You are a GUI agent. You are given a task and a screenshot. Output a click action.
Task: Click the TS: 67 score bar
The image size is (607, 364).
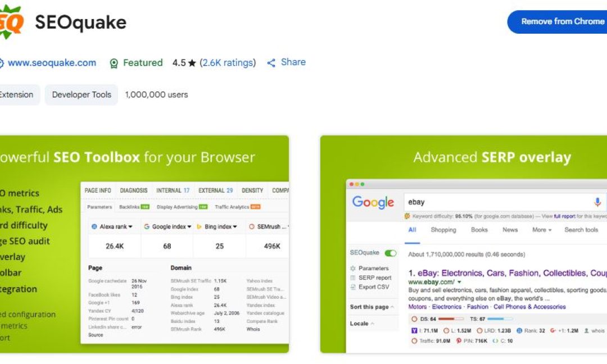[x=500, y=319]
